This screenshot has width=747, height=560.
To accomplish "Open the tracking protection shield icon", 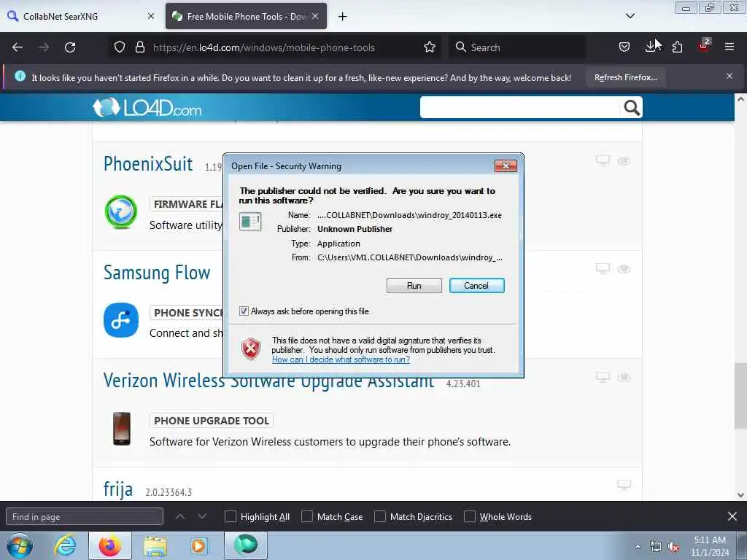I will [x=120, y=47].
